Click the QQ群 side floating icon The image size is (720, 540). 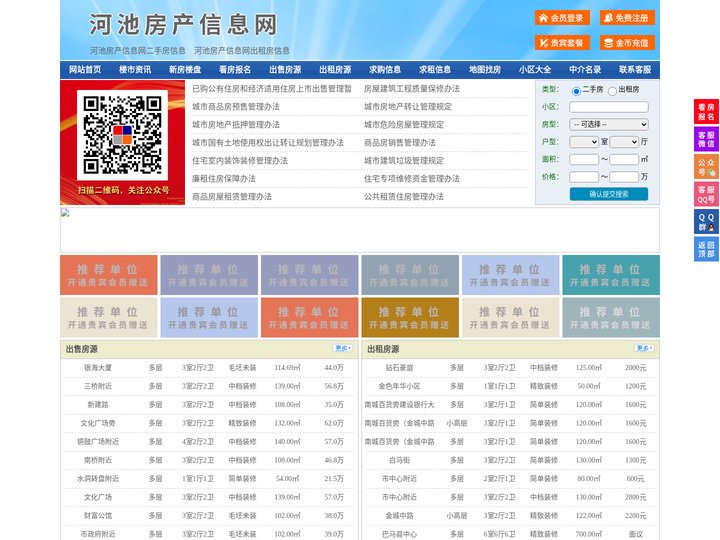(x=706, y=222)
